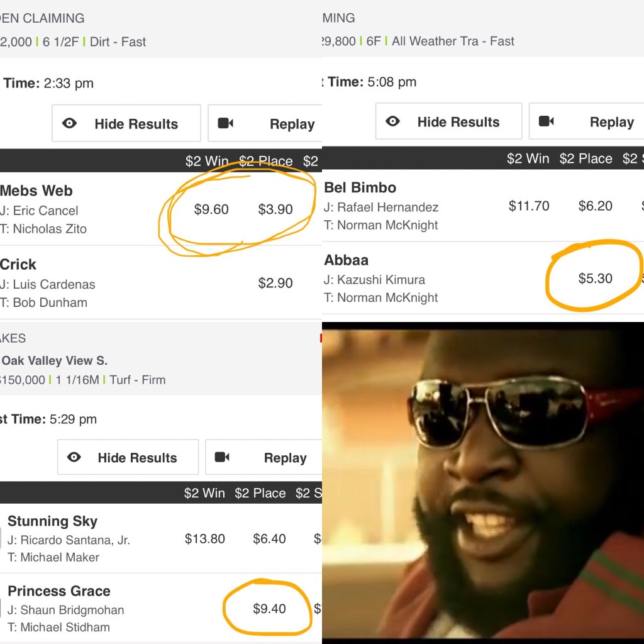644x644 pixels.
Task: Select horse Abbaa
Action: pos(347,260)
